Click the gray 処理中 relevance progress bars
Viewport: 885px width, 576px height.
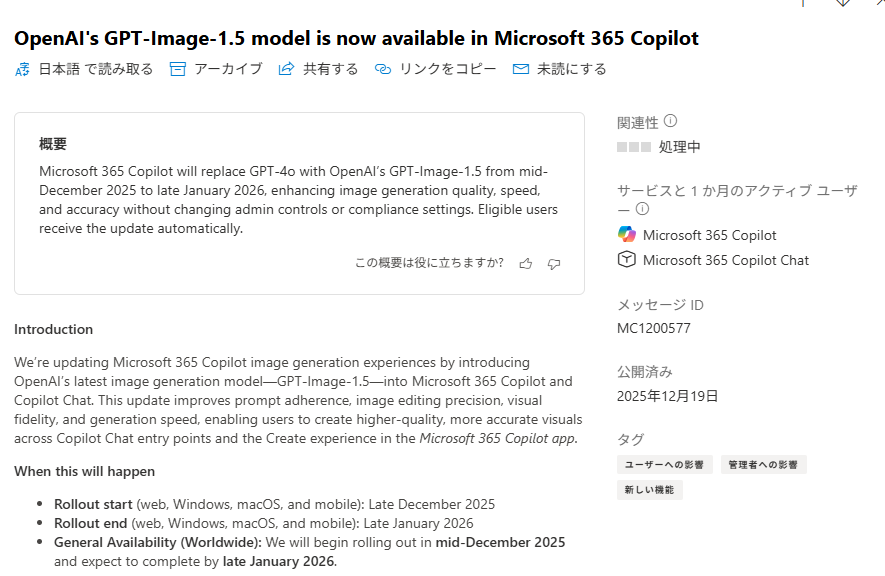(x=634, y=147)
